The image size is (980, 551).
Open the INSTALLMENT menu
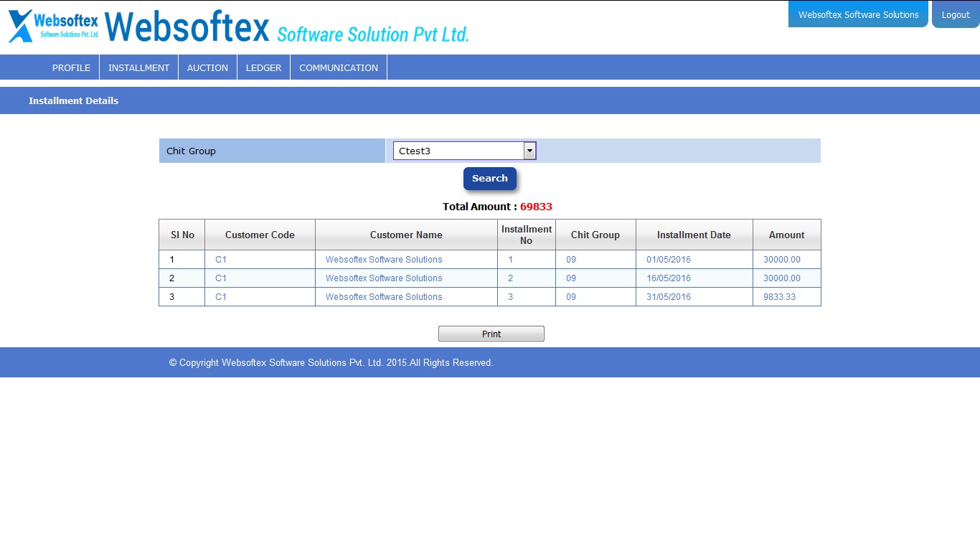139,67
